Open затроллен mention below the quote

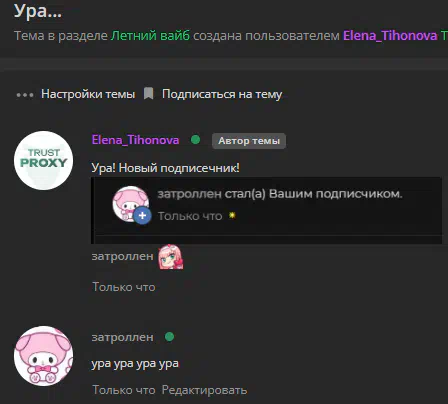click(122, 256)
